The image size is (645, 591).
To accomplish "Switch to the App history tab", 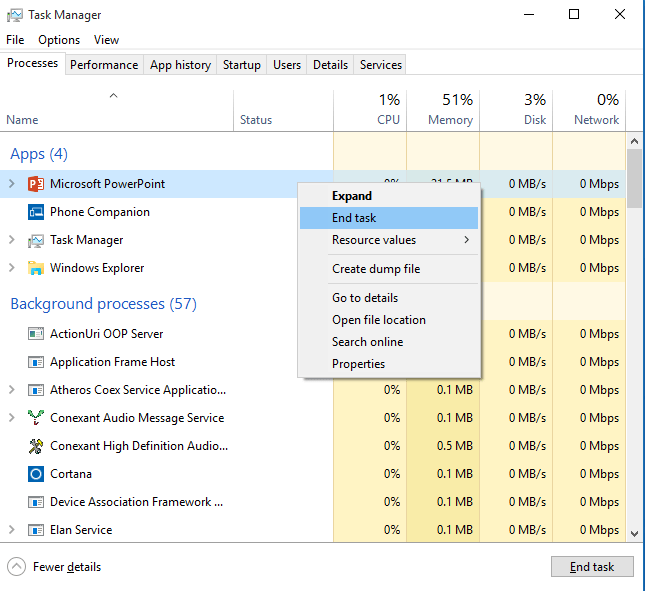I will (180, 65).
